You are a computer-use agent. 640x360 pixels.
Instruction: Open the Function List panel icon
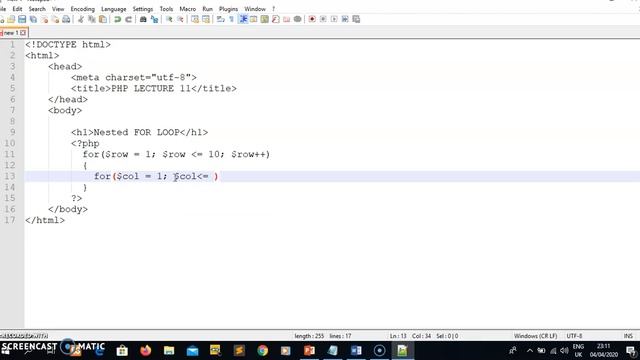coord(276,19)
